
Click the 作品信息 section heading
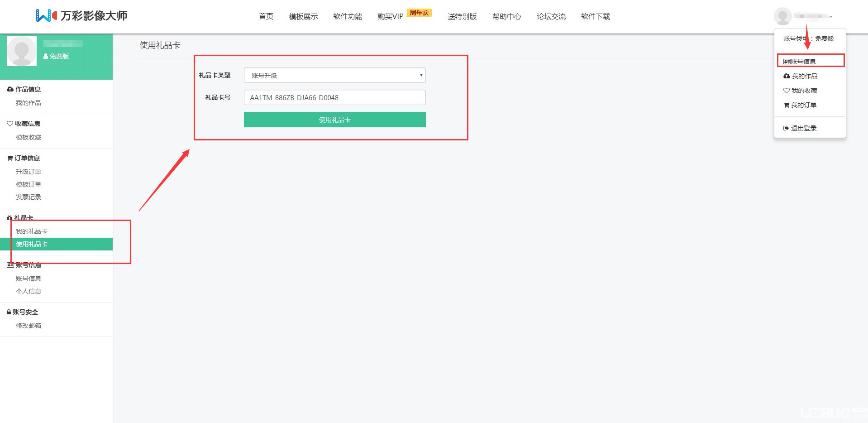28,89
